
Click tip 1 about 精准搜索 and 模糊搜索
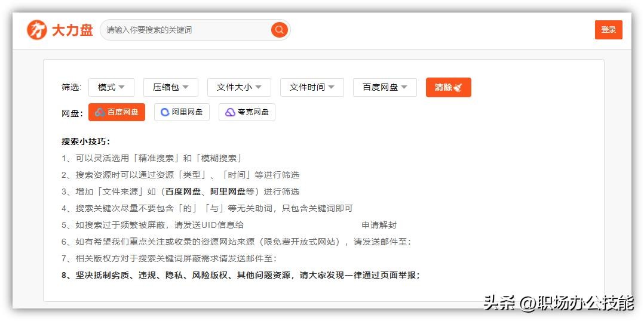(x=152, y=158)
